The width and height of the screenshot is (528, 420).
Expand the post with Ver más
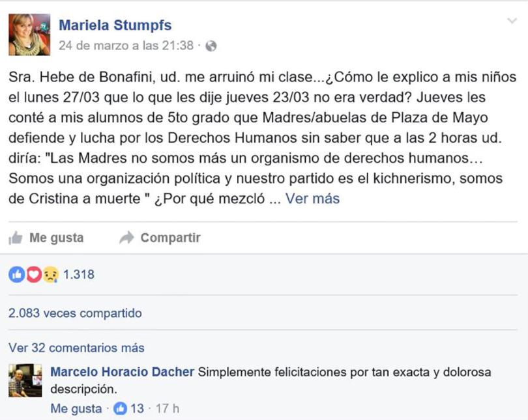coord(312,199)
